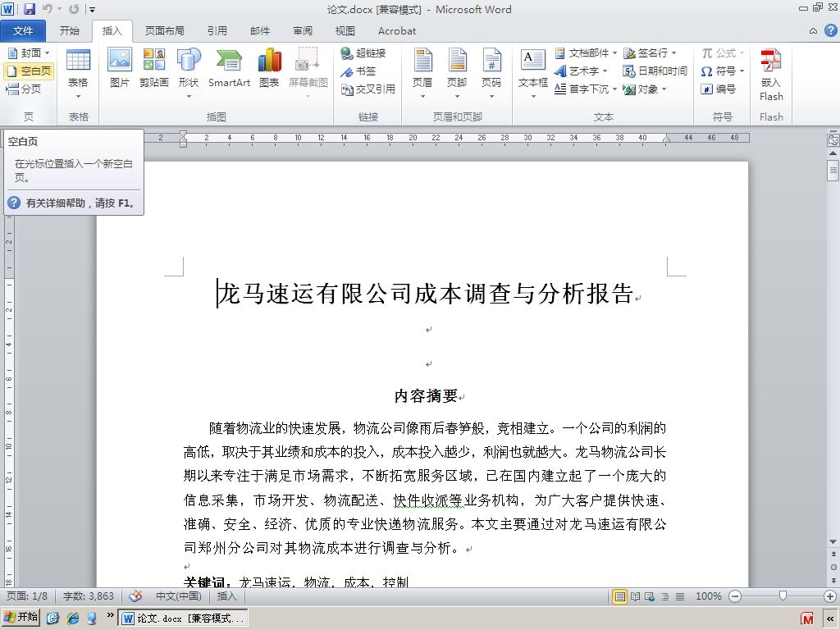Insert a 文本框 text box
Image resolution: width=840 pixels, height=630 pixels.
pyautogui.click(x=533, y=73)
